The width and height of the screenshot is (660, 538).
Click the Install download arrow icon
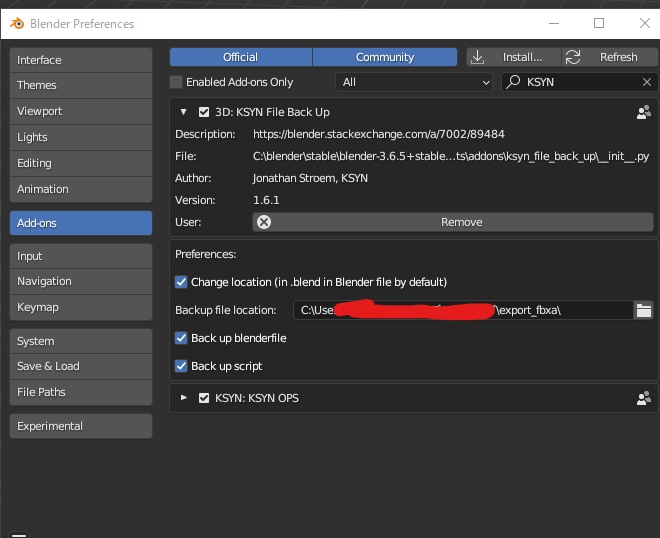(477, 57)
